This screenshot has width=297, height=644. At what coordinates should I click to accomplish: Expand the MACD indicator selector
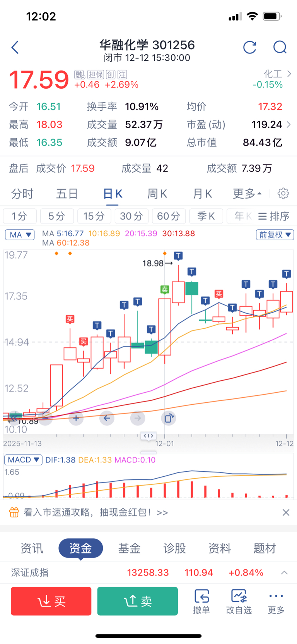(x=23, y=460)
